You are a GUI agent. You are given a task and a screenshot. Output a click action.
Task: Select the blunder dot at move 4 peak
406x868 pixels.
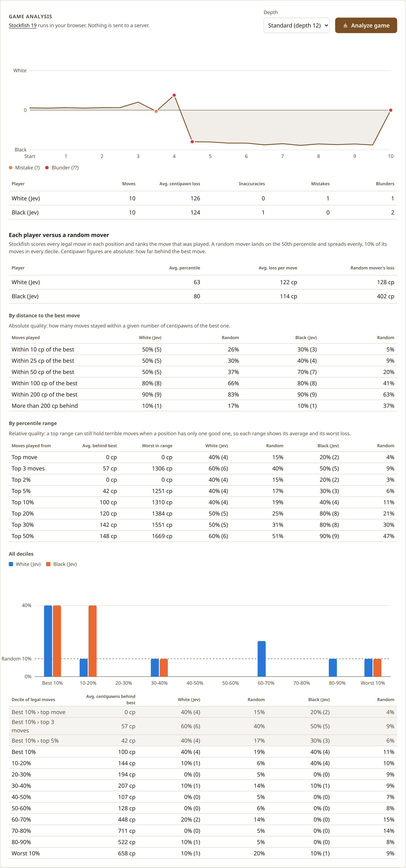[174, 95]
